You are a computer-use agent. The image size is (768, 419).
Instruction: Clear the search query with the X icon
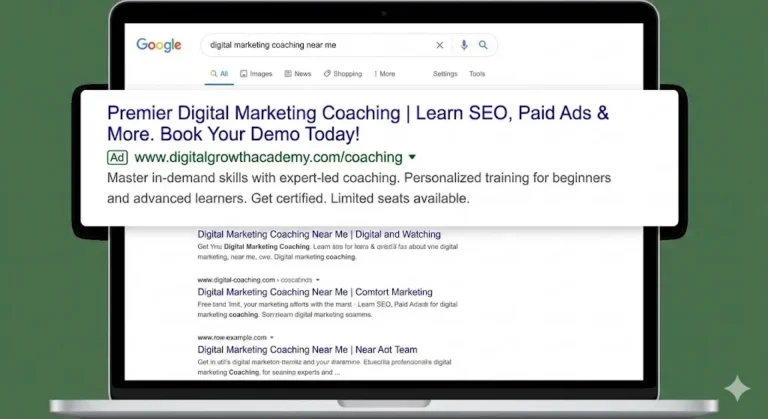coord(440,45)
